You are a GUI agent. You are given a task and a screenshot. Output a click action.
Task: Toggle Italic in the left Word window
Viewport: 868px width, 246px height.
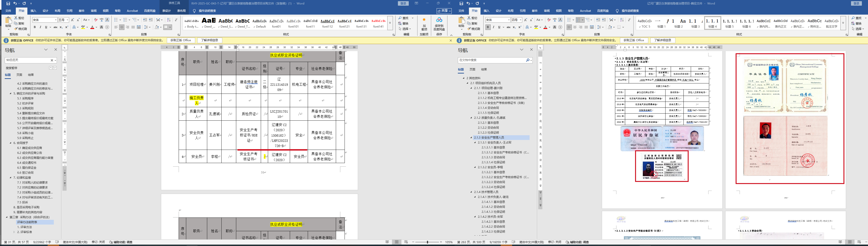coord(40,27)
